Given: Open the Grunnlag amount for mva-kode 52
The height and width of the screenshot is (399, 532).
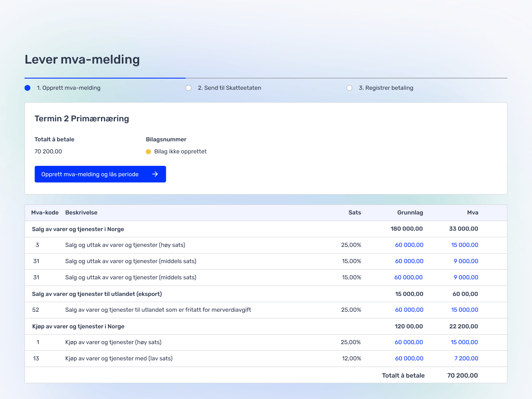Looking at the screenshot, I should (409, 310).
